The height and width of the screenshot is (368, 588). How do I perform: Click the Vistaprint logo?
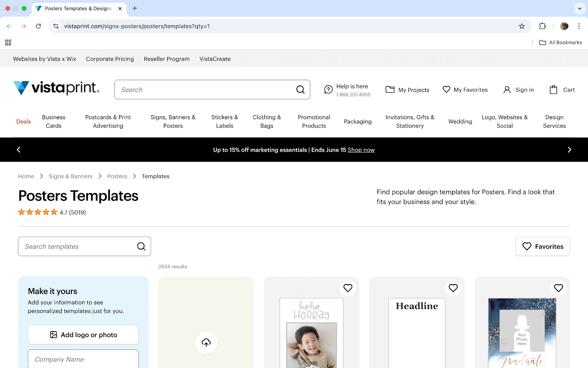point(55,88)
